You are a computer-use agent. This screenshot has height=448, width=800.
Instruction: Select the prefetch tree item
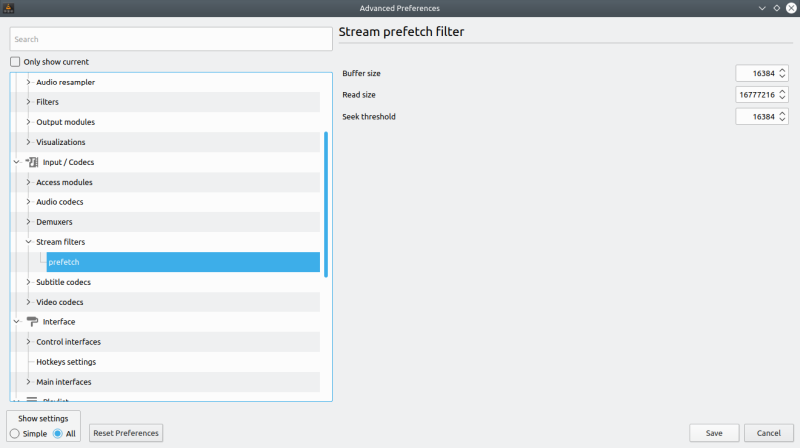[x=183, y=262]
